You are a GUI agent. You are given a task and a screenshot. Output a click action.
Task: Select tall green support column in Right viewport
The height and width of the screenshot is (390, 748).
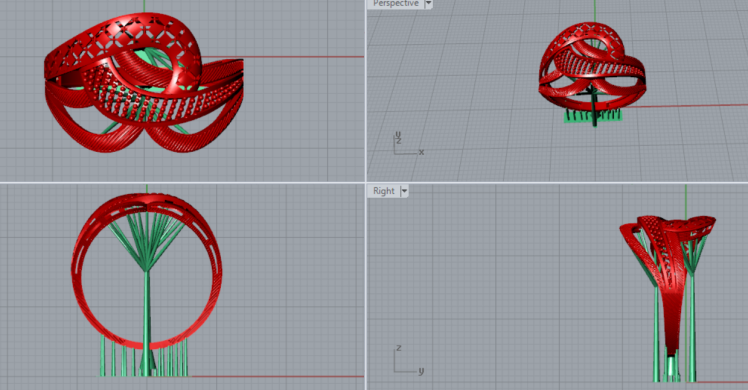(692, 329)
